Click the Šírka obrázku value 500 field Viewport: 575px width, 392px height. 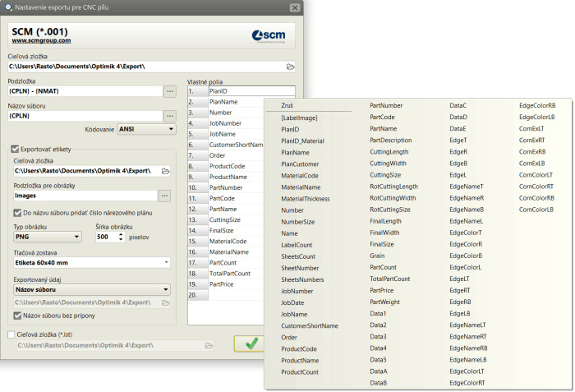pos(107,238)
